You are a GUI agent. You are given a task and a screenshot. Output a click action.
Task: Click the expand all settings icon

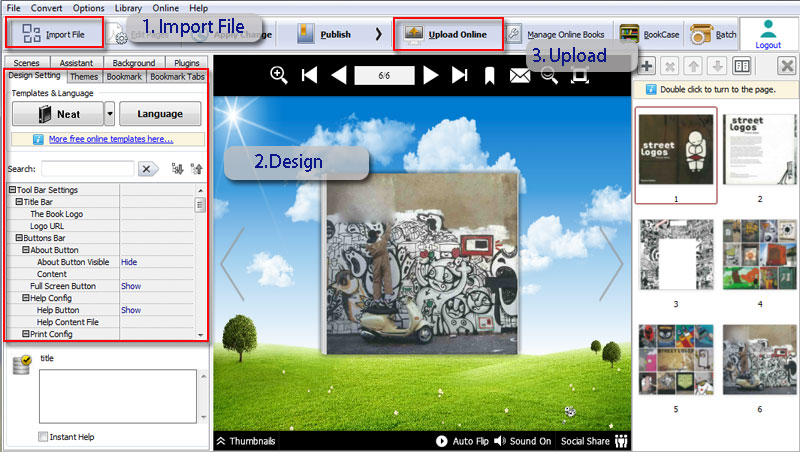[x=177, y=169]
